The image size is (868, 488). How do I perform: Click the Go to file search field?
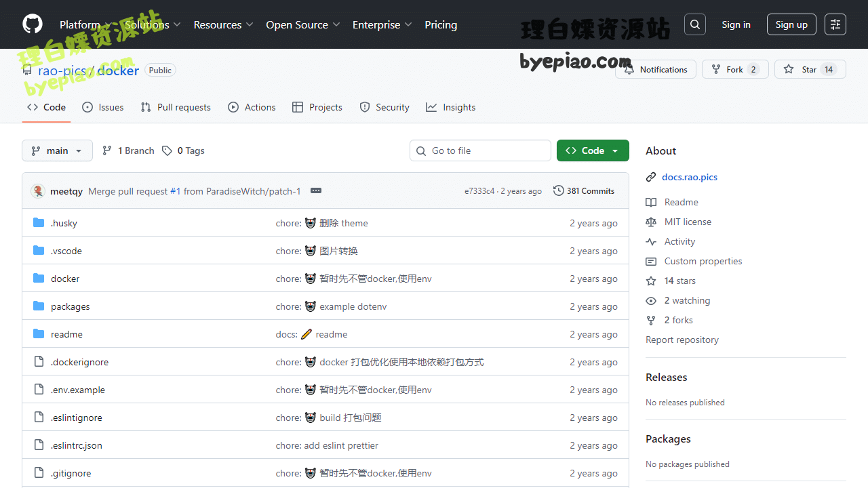(x=480, y=150)
